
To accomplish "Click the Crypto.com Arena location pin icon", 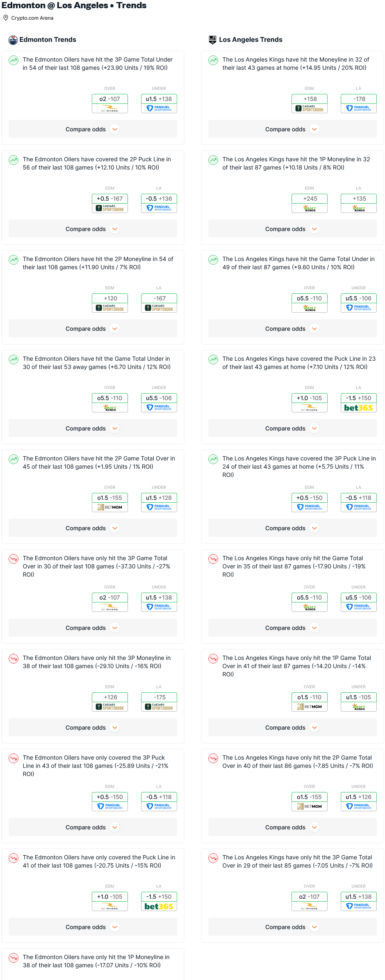I will pos(6,18).
